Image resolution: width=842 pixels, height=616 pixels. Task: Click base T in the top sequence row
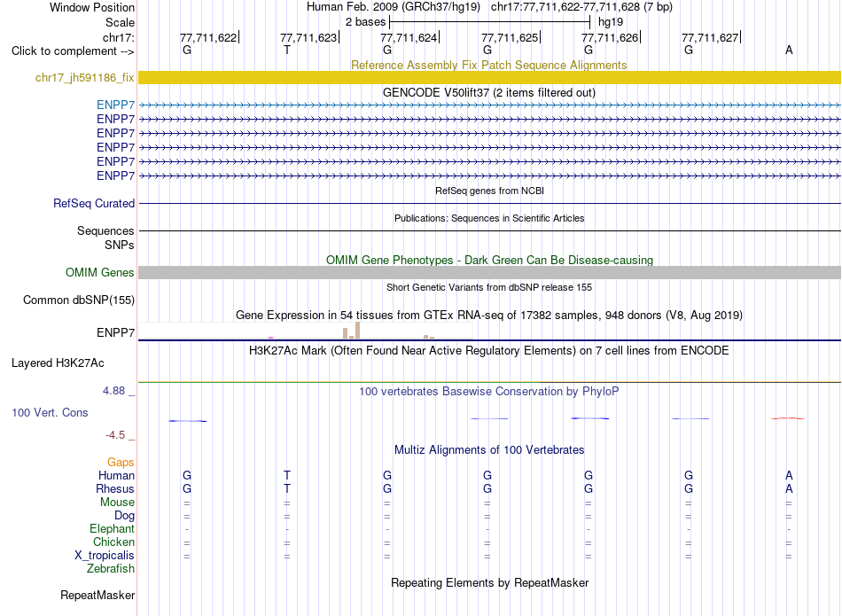point(287,50)
